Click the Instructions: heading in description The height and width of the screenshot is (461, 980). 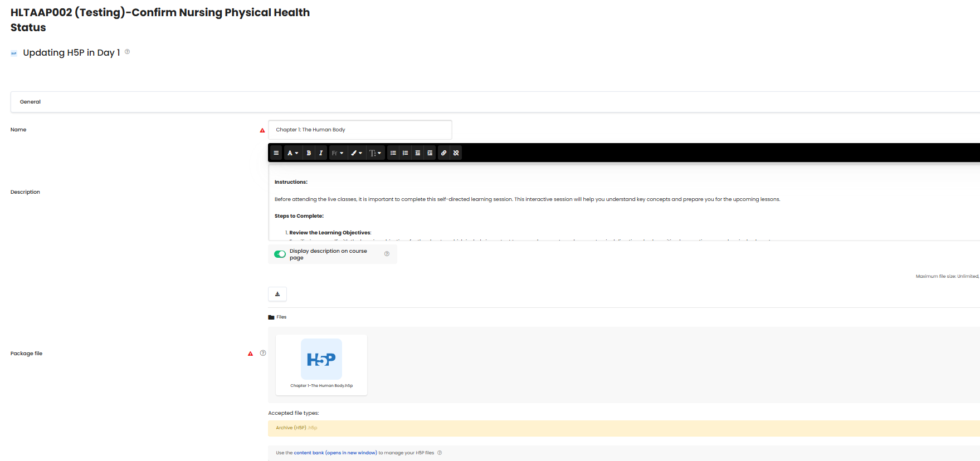[291, 182]
